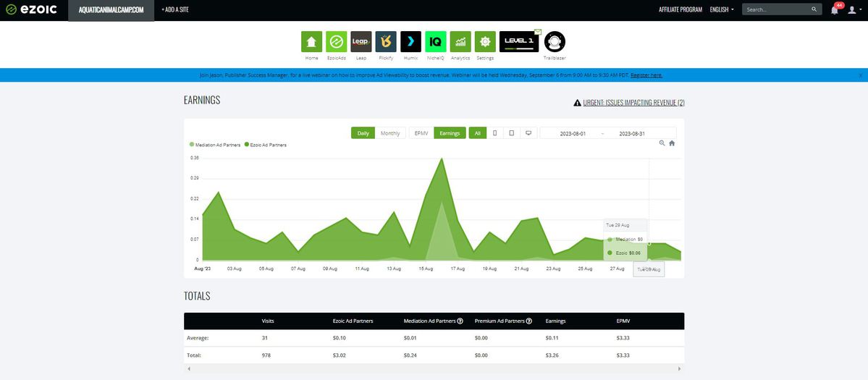Click the Earnings column header in totals
Viewport: 868px width, 380px height.
click(x=555, y=321)
